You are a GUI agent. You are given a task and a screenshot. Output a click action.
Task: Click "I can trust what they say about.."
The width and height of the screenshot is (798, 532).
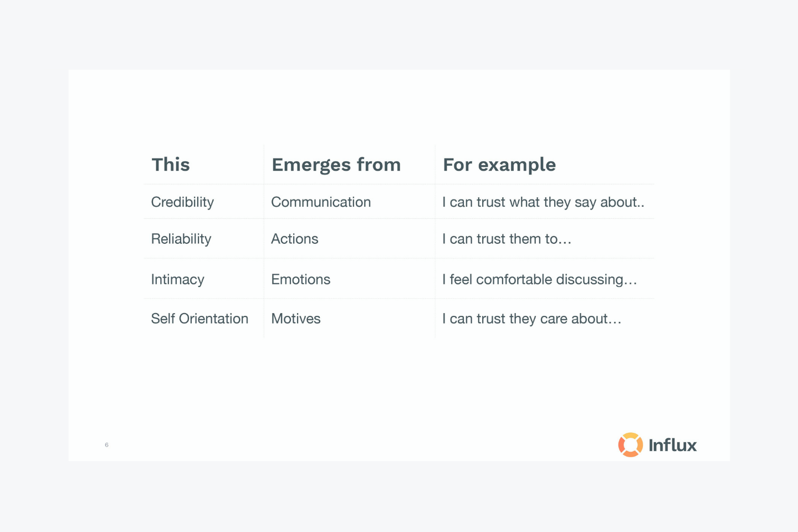click(543, 202)
